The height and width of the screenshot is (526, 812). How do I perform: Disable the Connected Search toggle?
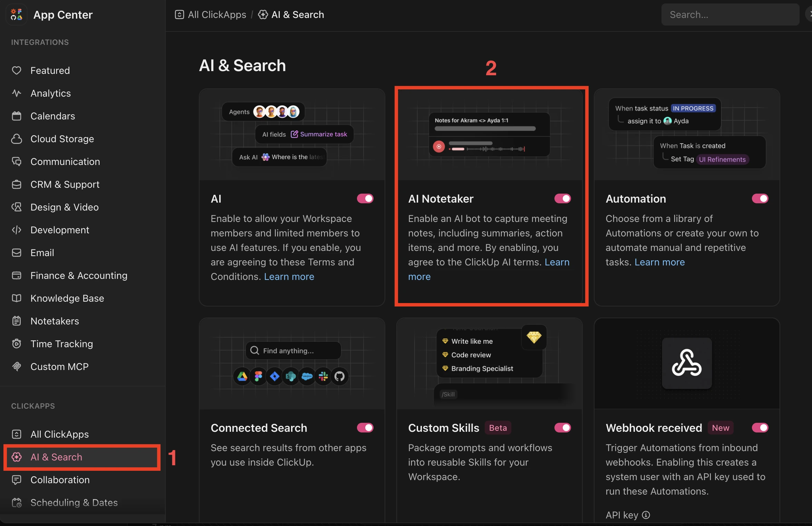click(365, 428)
